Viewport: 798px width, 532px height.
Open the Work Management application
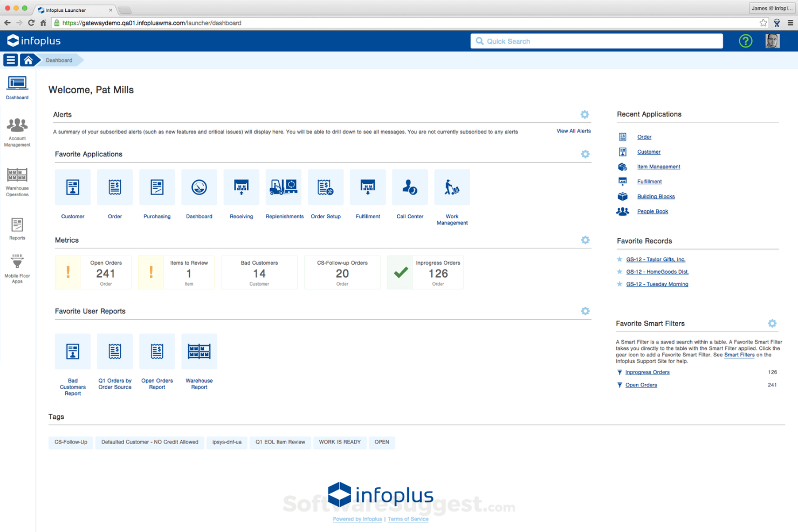pyautogui.click(x=452, y=187)
